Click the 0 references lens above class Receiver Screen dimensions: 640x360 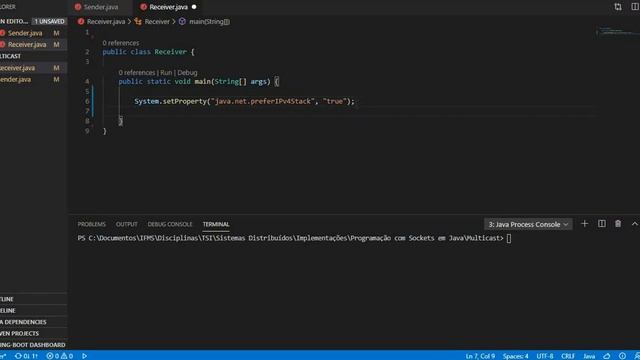click(x=120, y=43)
